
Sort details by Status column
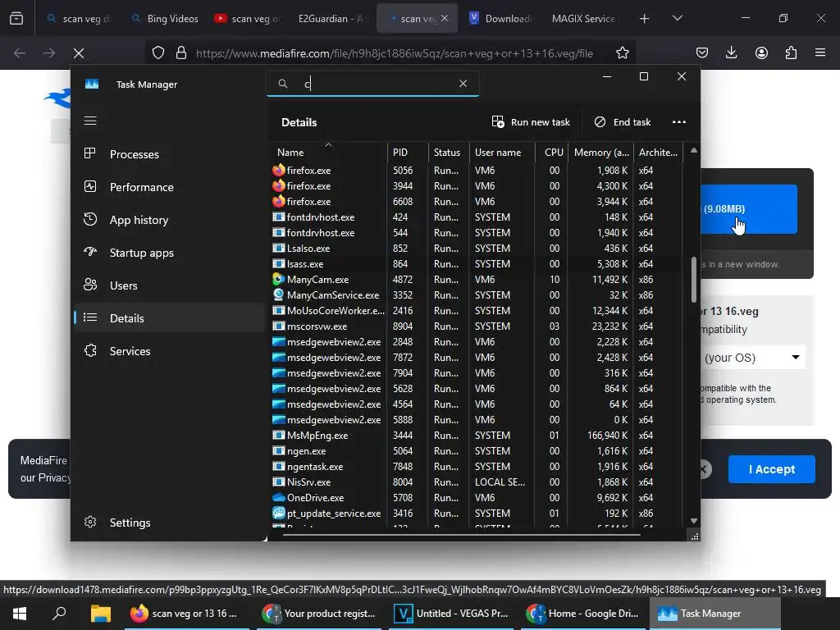[x=449, y=152]
